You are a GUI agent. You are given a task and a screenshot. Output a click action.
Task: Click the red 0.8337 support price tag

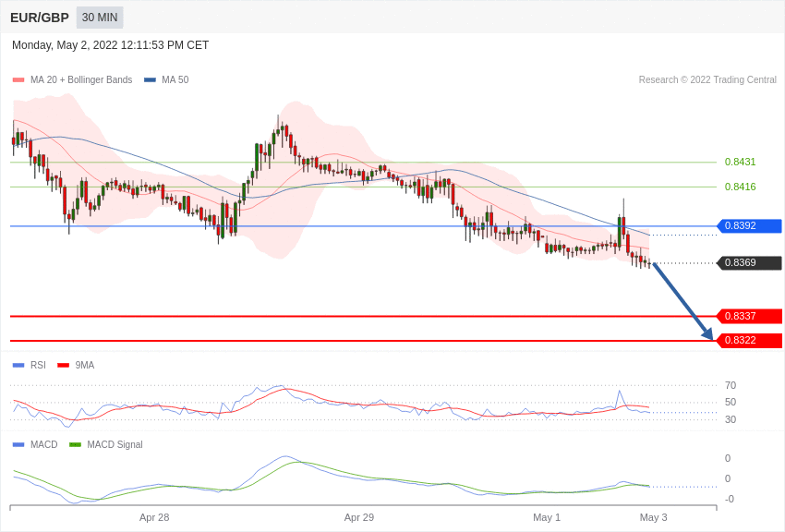click(750, 316)
